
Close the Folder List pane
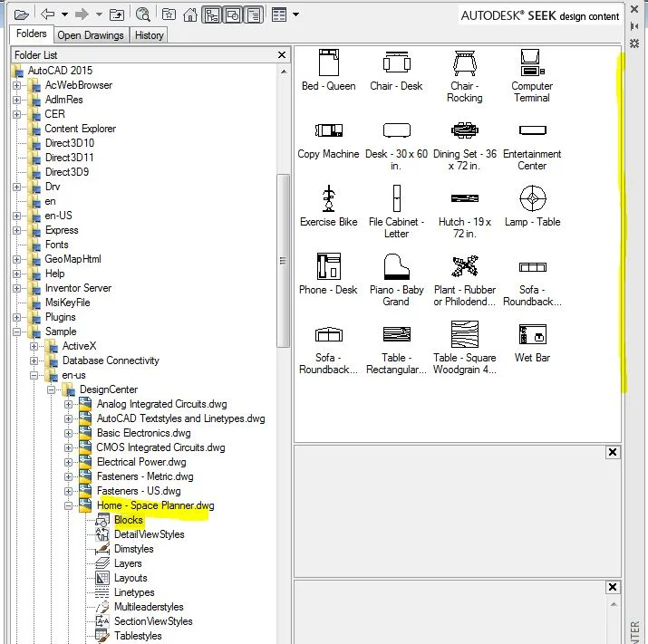pos(282,54)
